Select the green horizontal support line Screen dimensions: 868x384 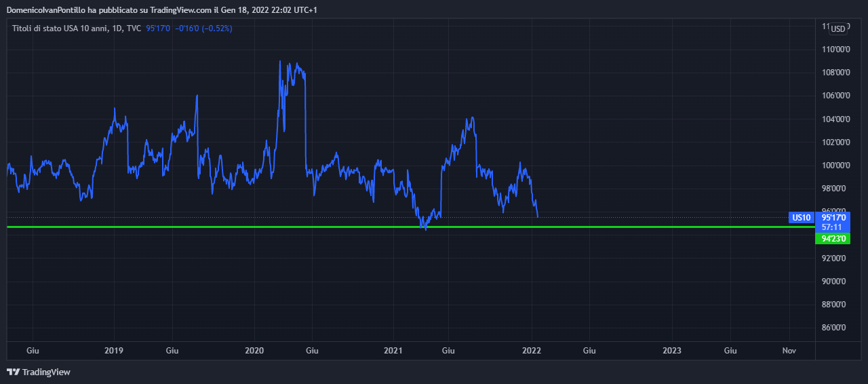410,227
